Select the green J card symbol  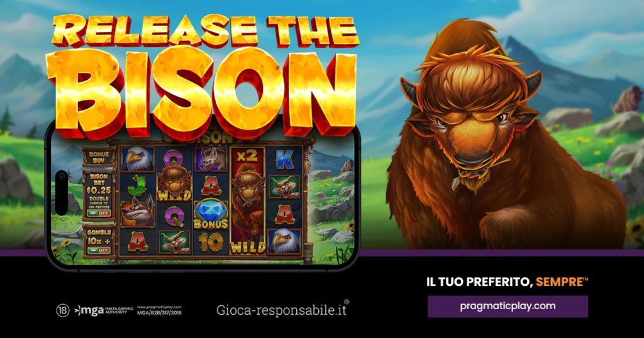click(x=136, y=186)
